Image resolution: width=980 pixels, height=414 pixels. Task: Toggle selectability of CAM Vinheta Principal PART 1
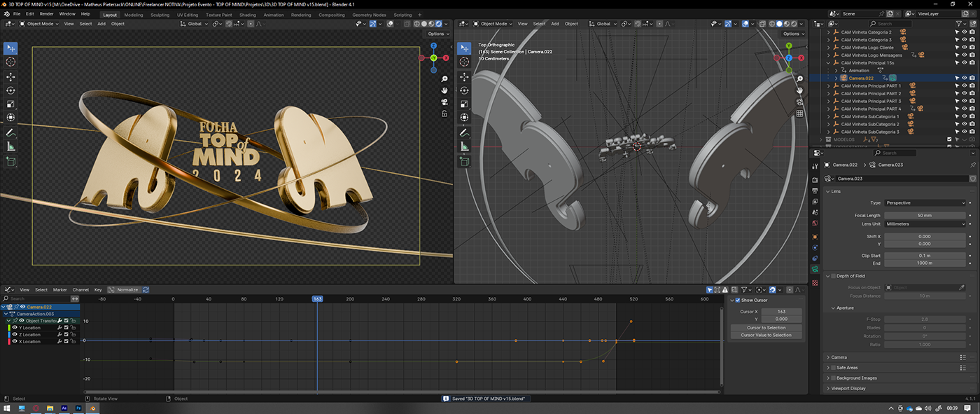pos(957,86)
